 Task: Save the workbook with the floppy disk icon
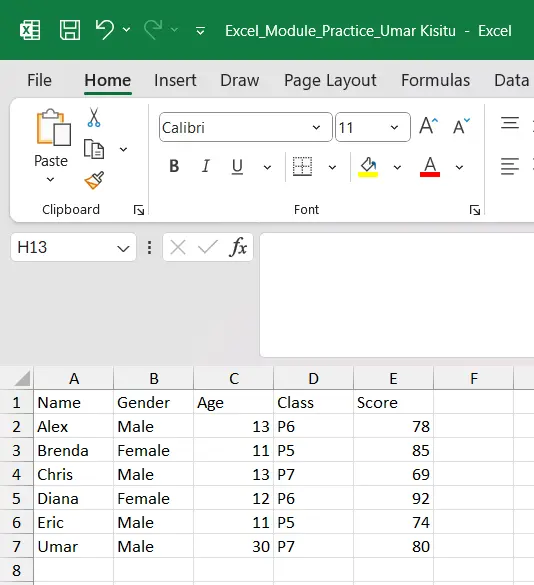tap(70, 30)
